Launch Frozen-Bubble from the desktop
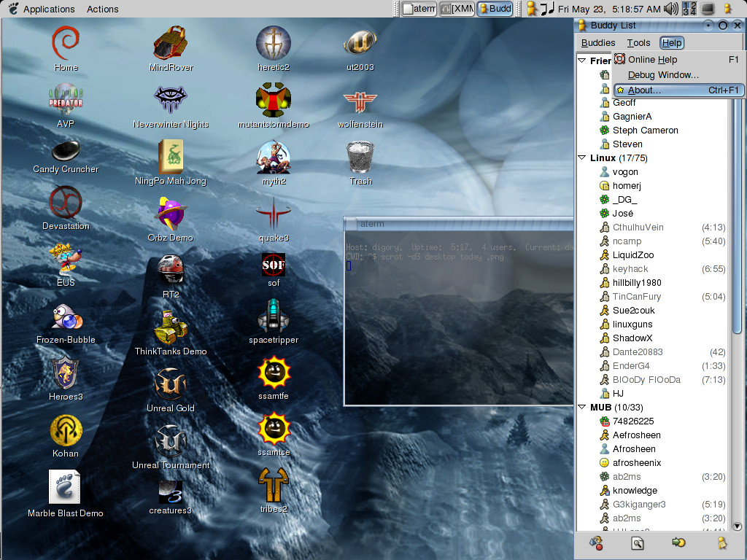 tap(66, 317)
